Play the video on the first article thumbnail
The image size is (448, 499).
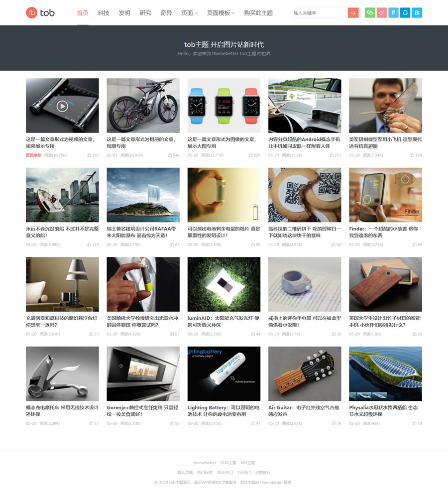pos(62,106)
